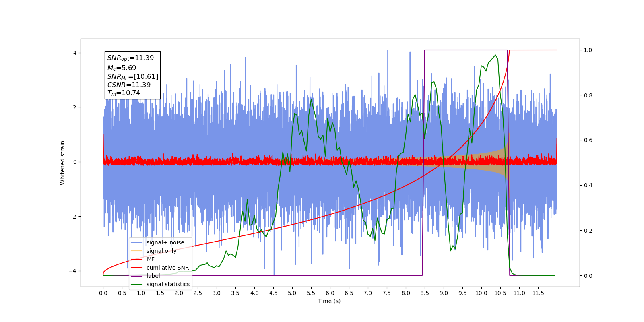Click the 0.0 tick on time axis
The width and height of the screenshot is (644, 322).
point(103,293)
